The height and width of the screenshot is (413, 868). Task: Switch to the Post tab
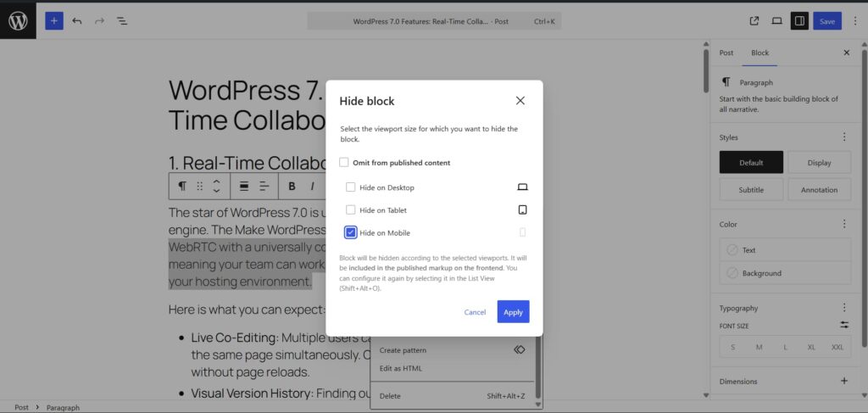726,53
